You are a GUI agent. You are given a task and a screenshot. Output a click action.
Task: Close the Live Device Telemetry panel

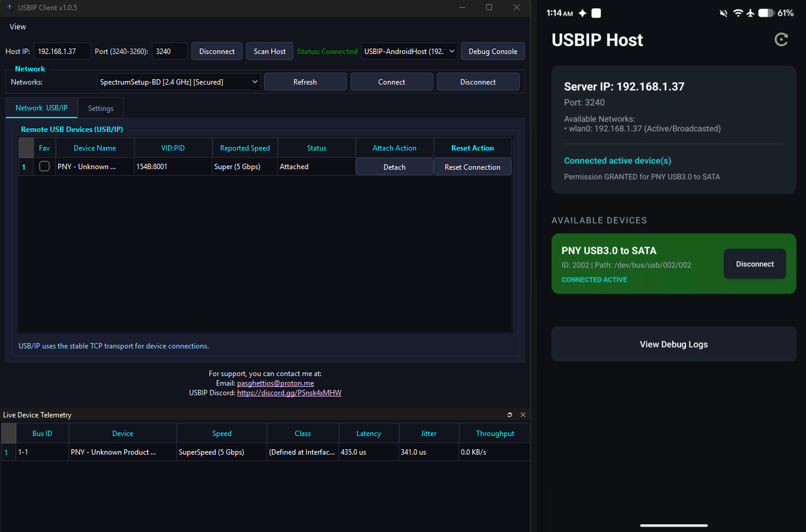tap(523, 415)
